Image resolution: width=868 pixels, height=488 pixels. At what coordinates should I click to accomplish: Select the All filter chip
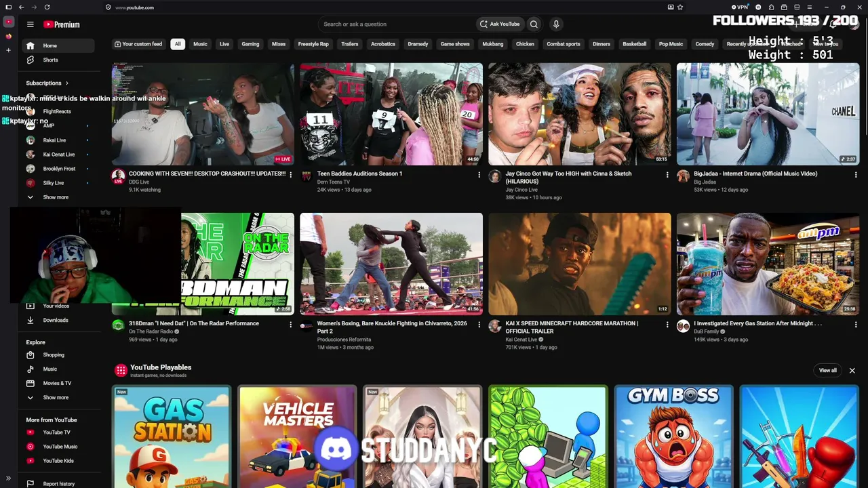click(x=178, y=44)
